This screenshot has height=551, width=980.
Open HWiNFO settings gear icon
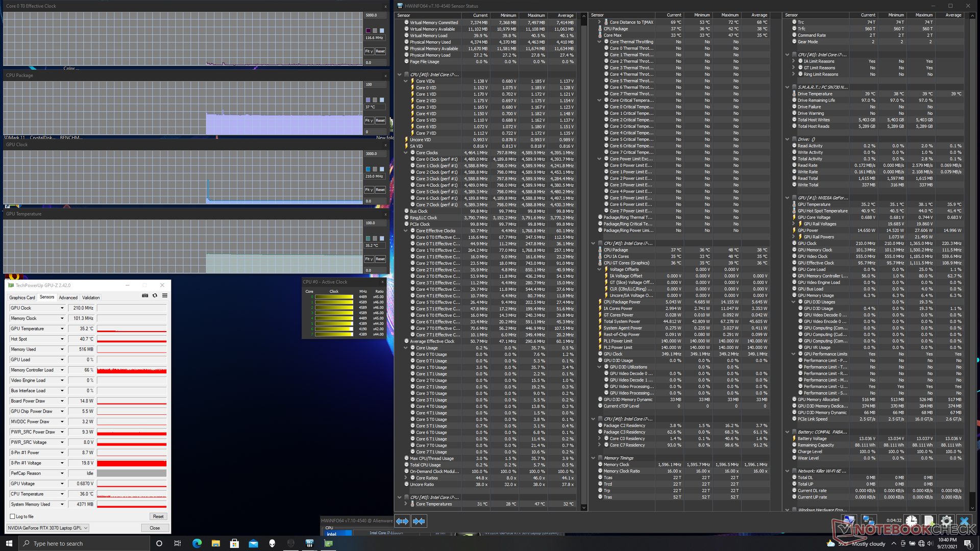pos(946,521)
